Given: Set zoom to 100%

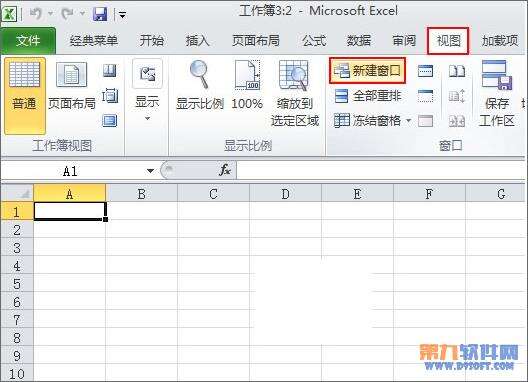Looking at the screenshot, I should tap(247, 86).
